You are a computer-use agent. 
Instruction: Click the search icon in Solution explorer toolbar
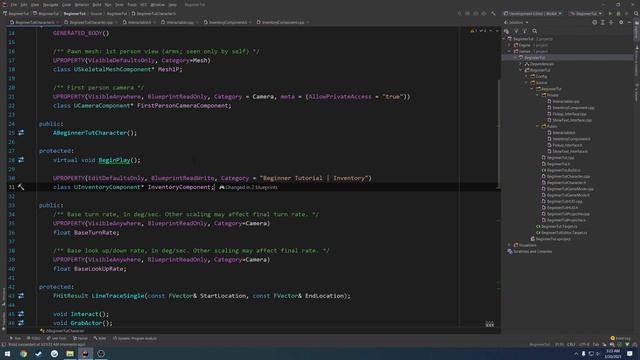point(535,31)
